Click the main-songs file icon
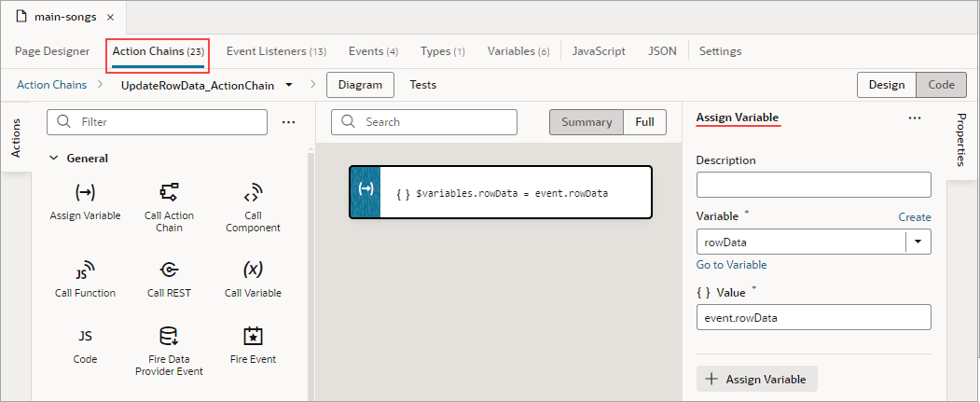Image resolution: width=980 pixels, height=402 pixels. click(x=21, y=17)
